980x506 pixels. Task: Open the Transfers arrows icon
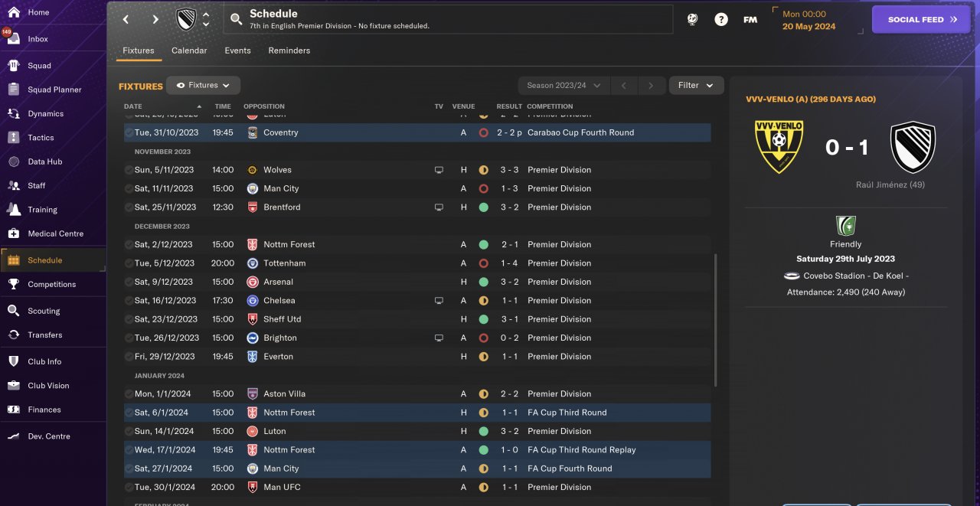click(14, 335)
